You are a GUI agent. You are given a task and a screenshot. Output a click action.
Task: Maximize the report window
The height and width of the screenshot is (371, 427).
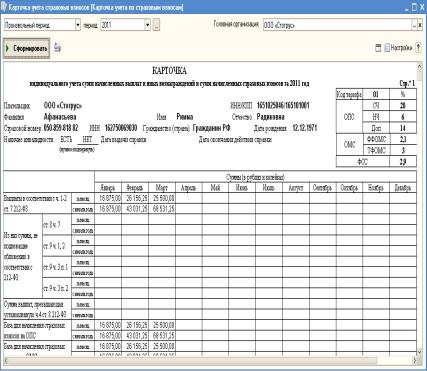pyautogui.click(x=414, y=7)
